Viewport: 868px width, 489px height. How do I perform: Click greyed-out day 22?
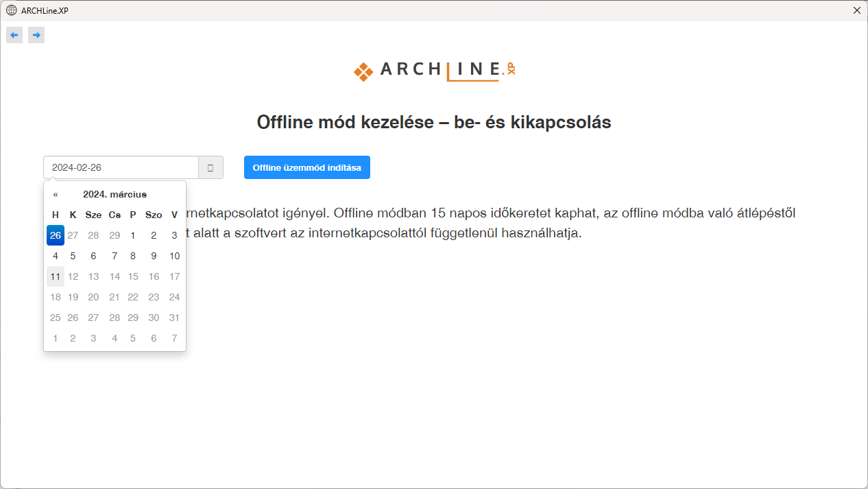pos(133,297)
